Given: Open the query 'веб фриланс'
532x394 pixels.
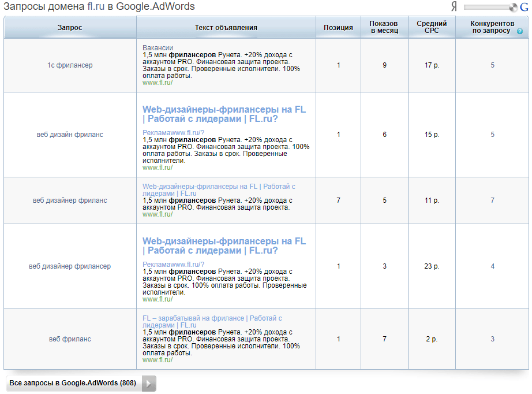Looking at the screenshot, I should click(x=70, y=339).
